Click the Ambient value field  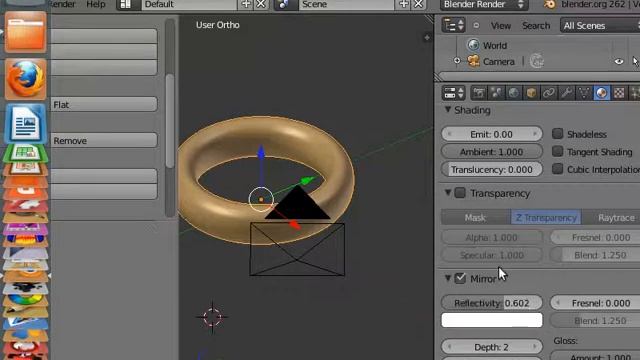point(492,152)
